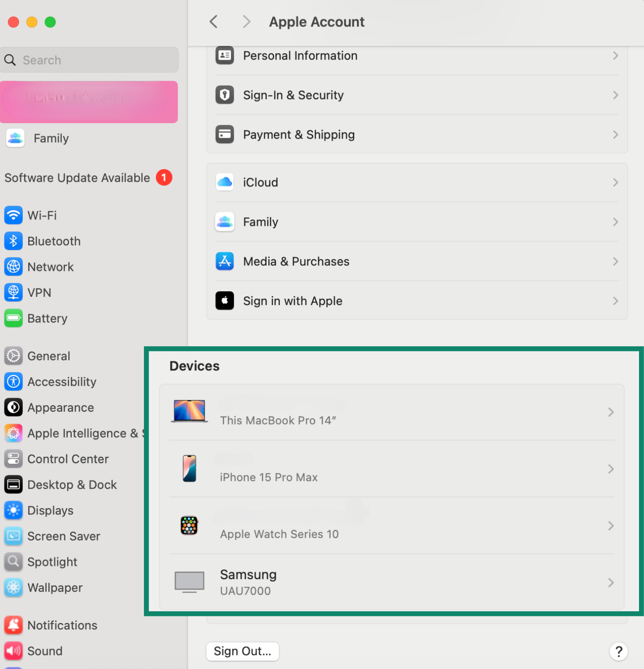Open Notifications settings
This screenshot has width=644, height=669.
point(62,625)
